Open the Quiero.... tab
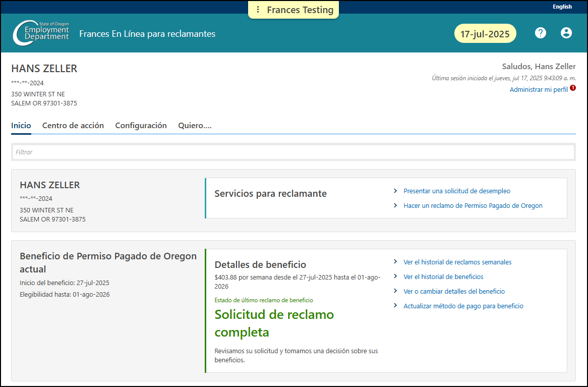This screenshot has width=588, height=387. [195, 126]
